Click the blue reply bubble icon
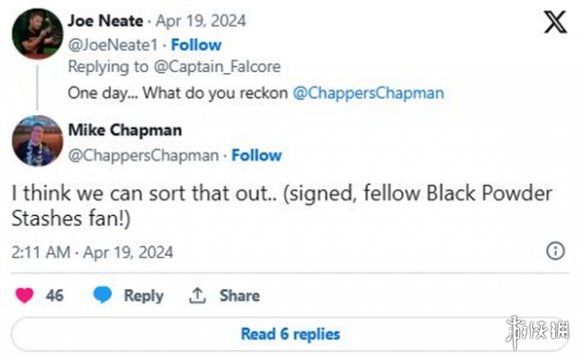Viewport: 584px width, 360px height. coord(102,295)
